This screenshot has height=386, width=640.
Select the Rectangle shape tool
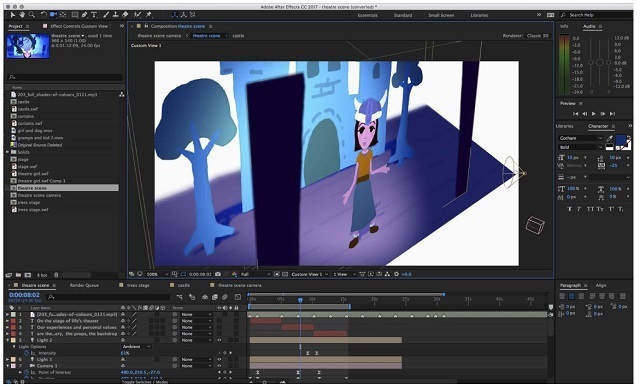click(x=75, y=15)
